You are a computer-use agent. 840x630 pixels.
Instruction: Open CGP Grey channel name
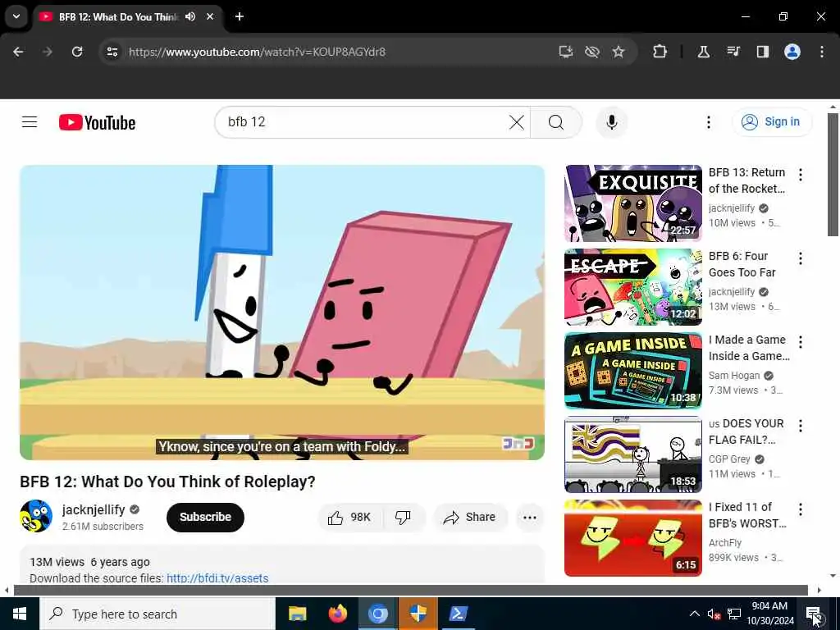tap(729, 459)
